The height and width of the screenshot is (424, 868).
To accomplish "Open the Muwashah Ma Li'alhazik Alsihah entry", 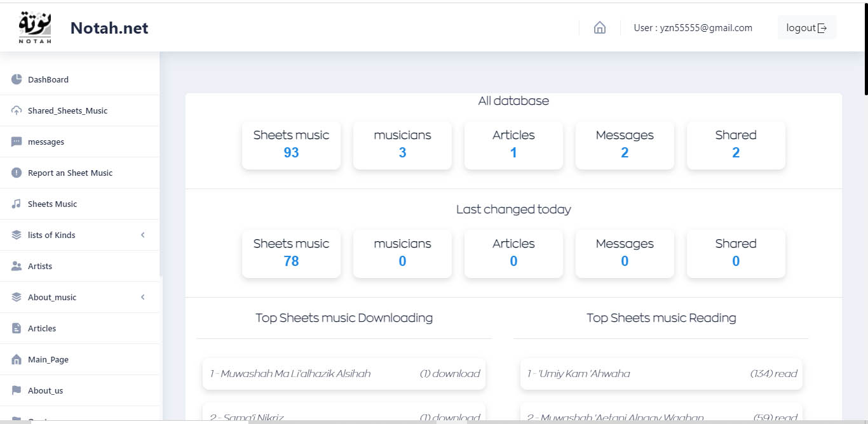I will 290,373.
